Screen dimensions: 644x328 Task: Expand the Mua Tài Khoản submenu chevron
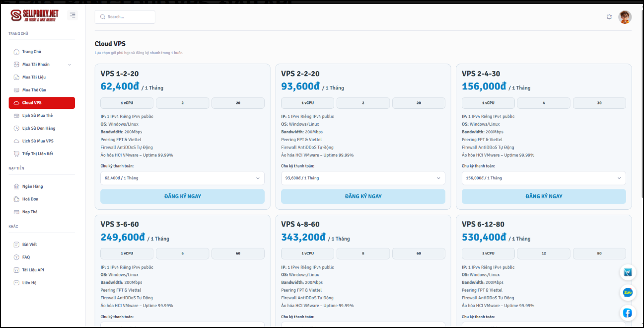point(70,65)
